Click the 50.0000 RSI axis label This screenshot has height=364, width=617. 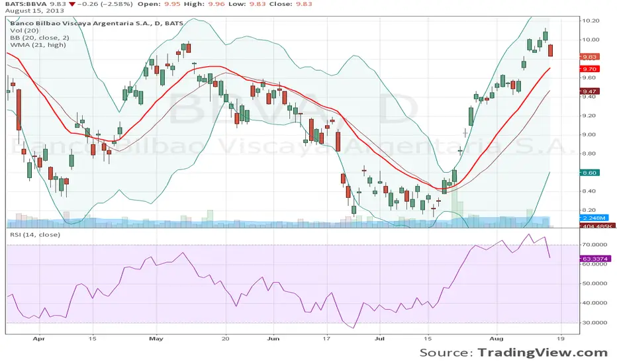coord(594,283)
